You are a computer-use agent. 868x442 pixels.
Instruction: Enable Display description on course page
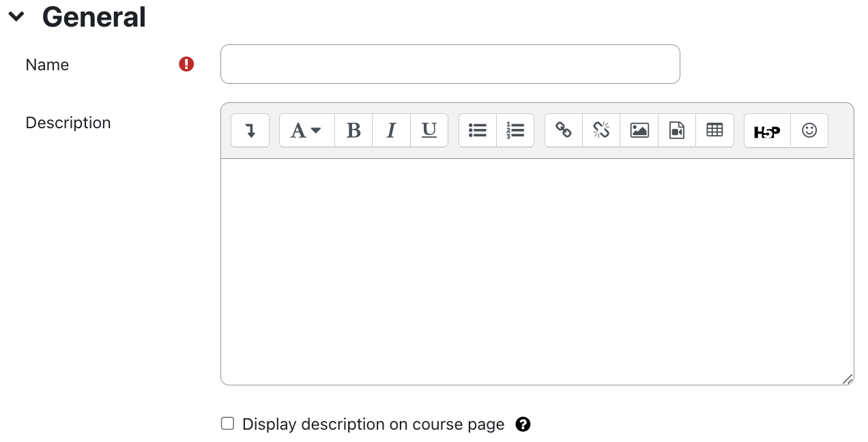coord(227,424)
